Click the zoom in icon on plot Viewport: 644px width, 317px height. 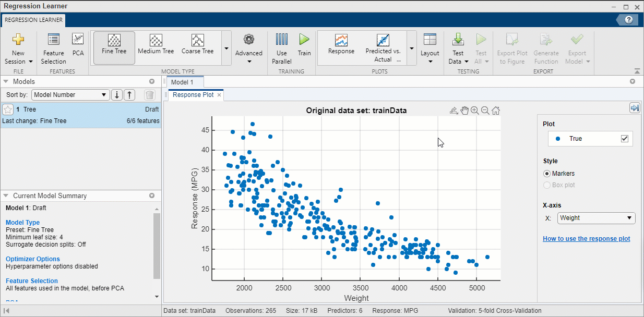point(474,111)
